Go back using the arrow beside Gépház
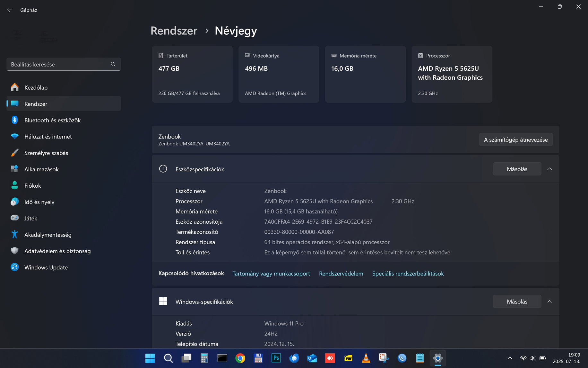Image resolution: width=588 pixels, height=368 pixels. point(10,10)
